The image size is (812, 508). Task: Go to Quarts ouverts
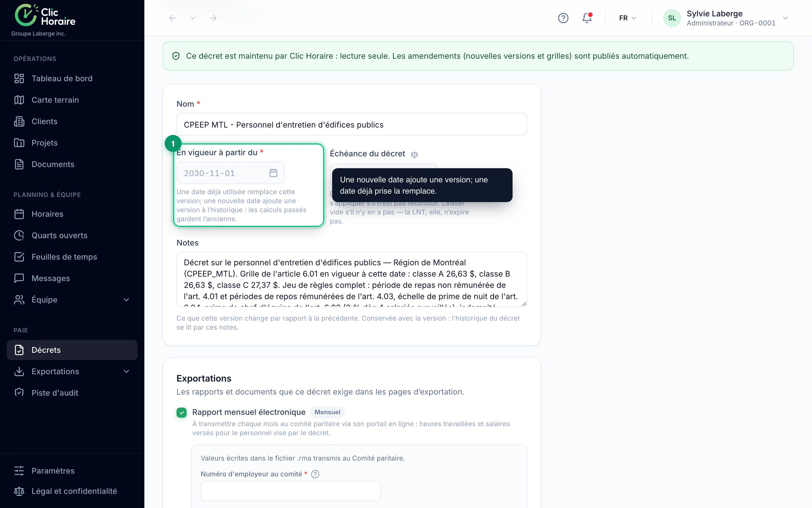pos(72,236)
